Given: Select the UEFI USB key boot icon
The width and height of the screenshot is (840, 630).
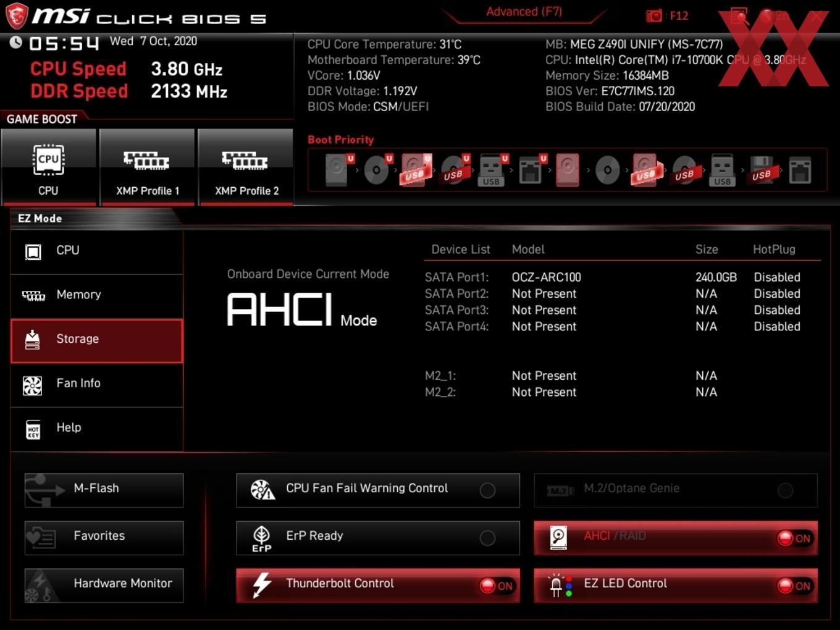Looking at the screenshot, I should coord(492,170).
